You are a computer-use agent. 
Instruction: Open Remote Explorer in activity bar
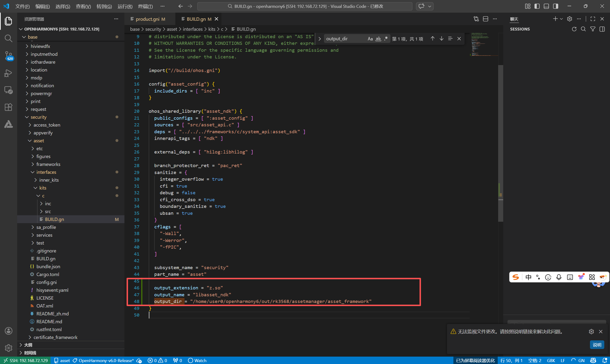tap(8, 90)
